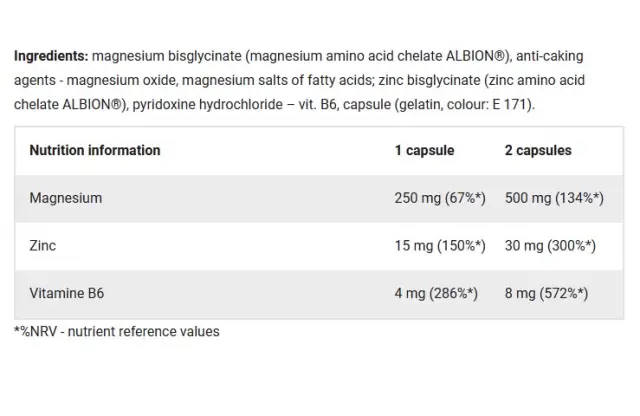Select the Zinc row label

pos(42,246)
